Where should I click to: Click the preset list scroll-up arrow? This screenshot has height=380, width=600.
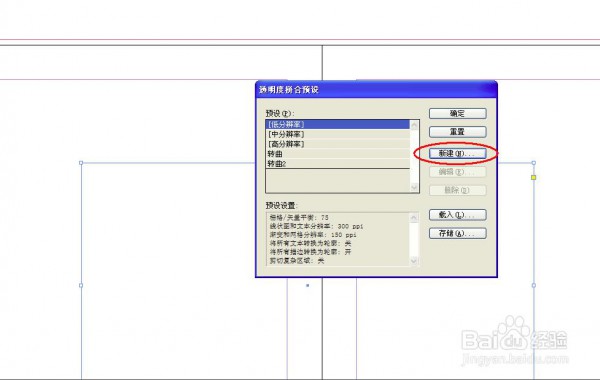[x=414, y=125]
